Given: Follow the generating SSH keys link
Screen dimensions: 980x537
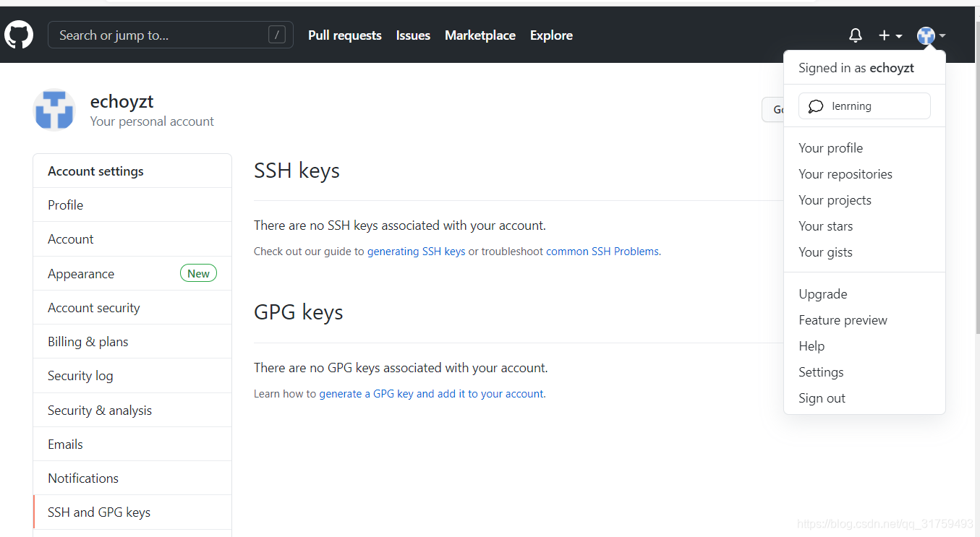Looking at the screenshot, I should (x=416, y=252).
